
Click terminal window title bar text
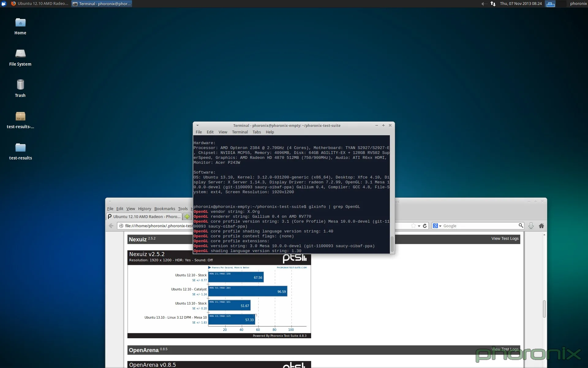287,125
